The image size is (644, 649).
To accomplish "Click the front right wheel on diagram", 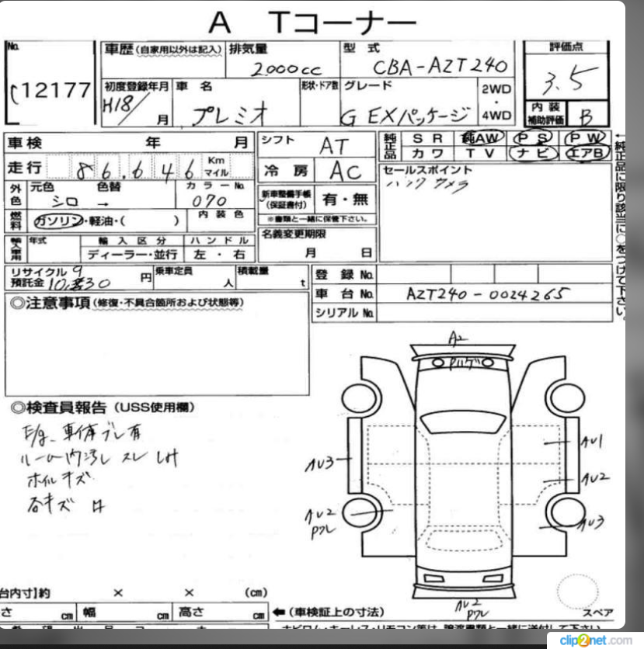I will click(x=566, y=398).
